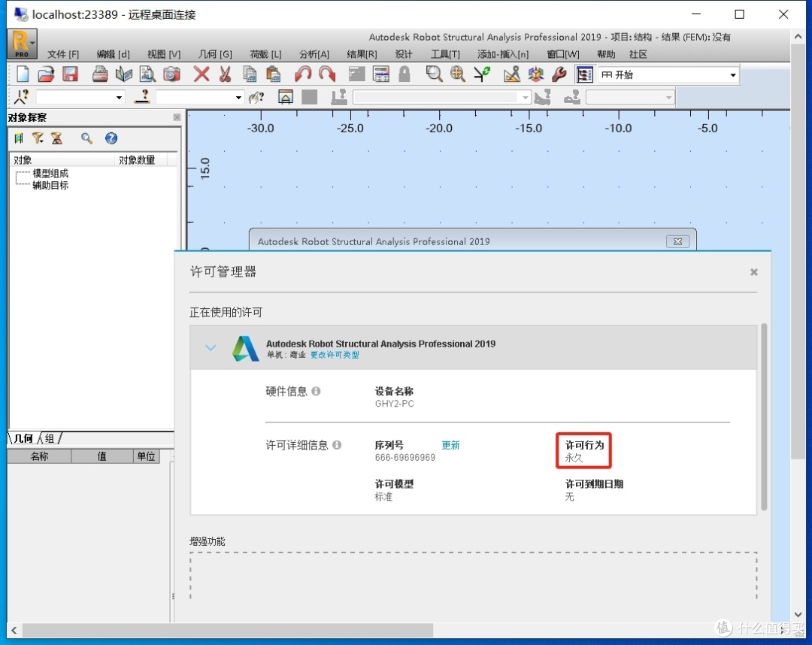Open the 几何 [G] menu
Viewport: 812px width, 645px height.
[215, 54]
